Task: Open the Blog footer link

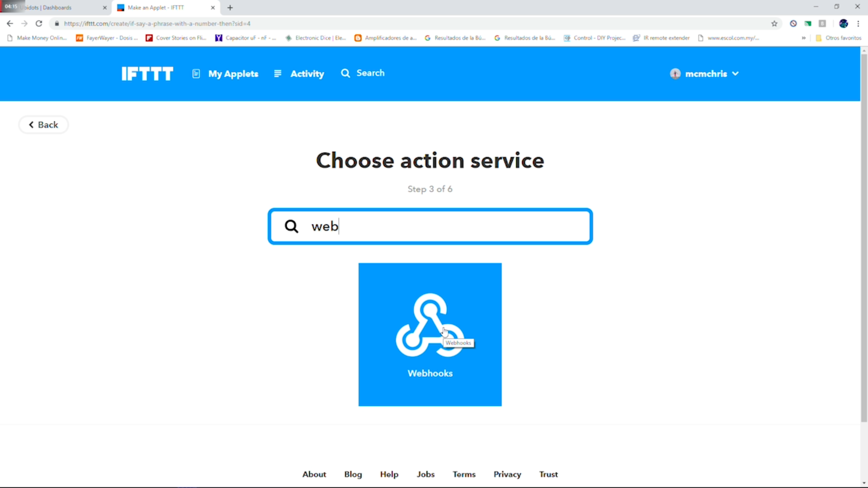Action: (x=353, y=474)
